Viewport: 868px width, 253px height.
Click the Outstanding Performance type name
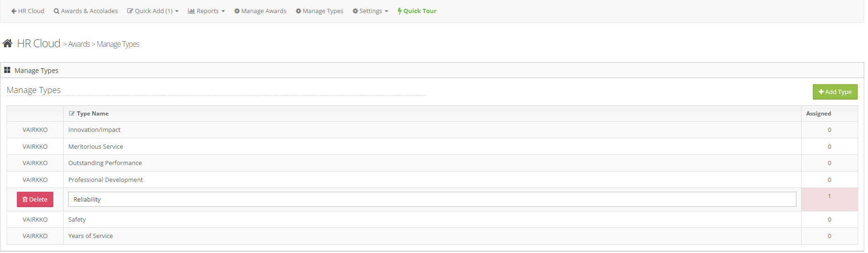click(105, 163)
